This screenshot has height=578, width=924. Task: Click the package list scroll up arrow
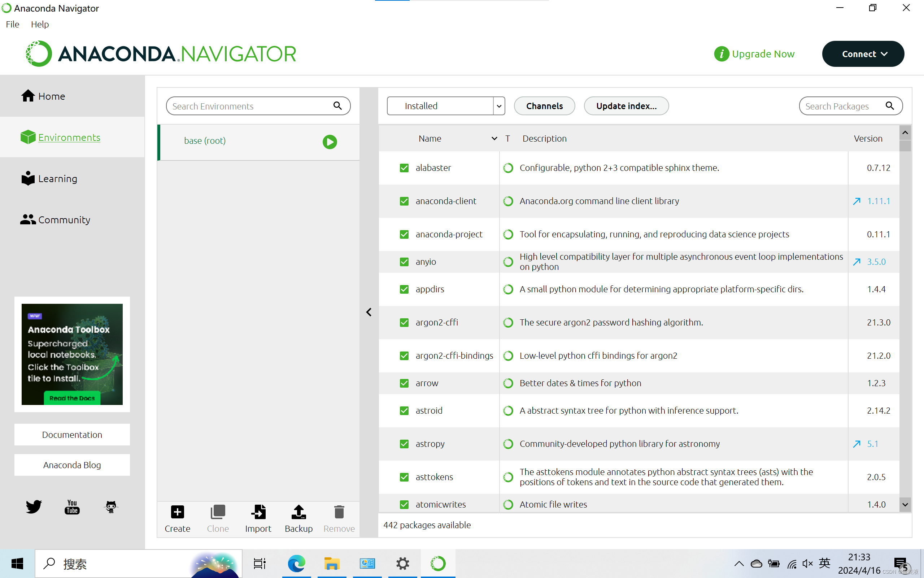(905, 133)
